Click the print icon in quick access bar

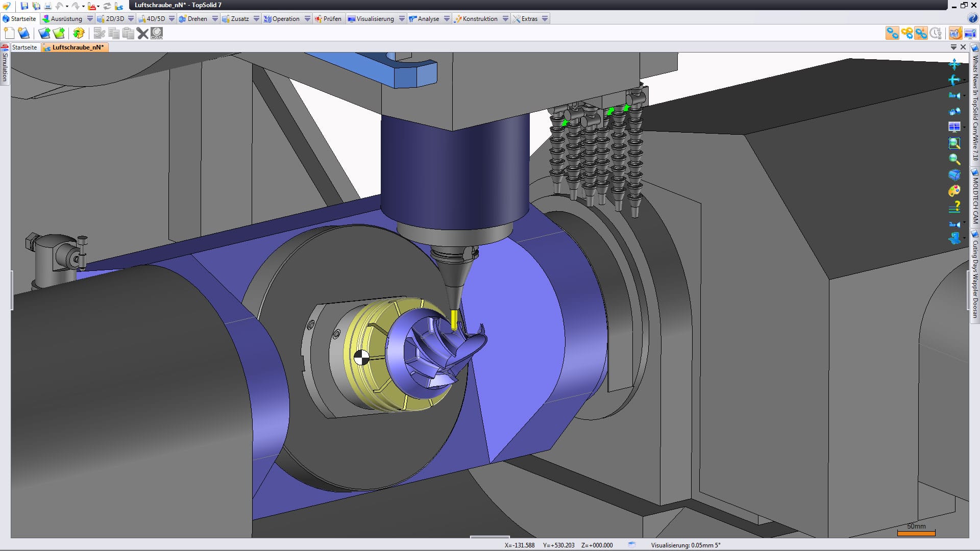click(x=47, y=6)
